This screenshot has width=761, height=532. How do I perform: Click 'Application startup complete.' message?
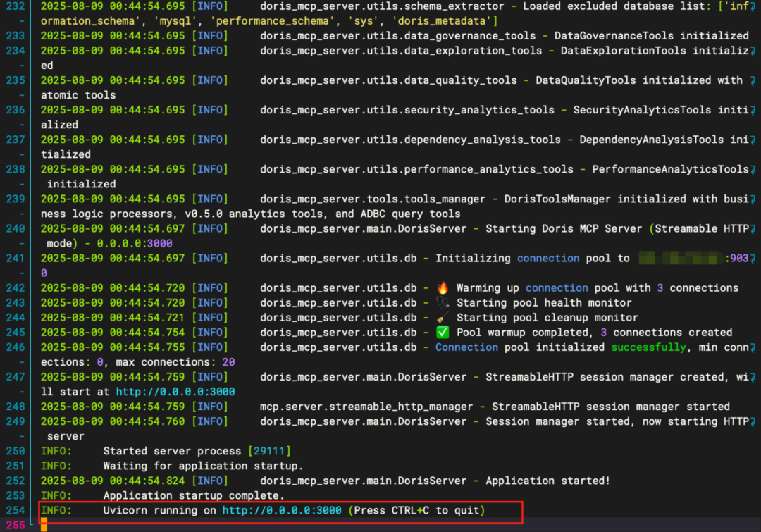pyautogui.click(x=194, y=495)
